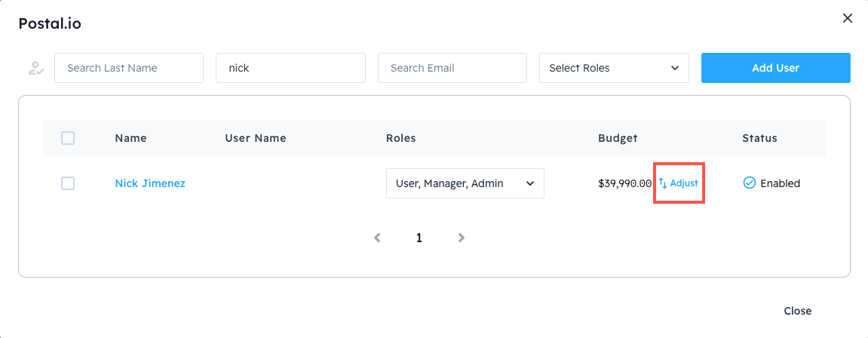Screen dimensions: 868x338
Task: Focus the Search Email field
Action: (x=452, y=68)
